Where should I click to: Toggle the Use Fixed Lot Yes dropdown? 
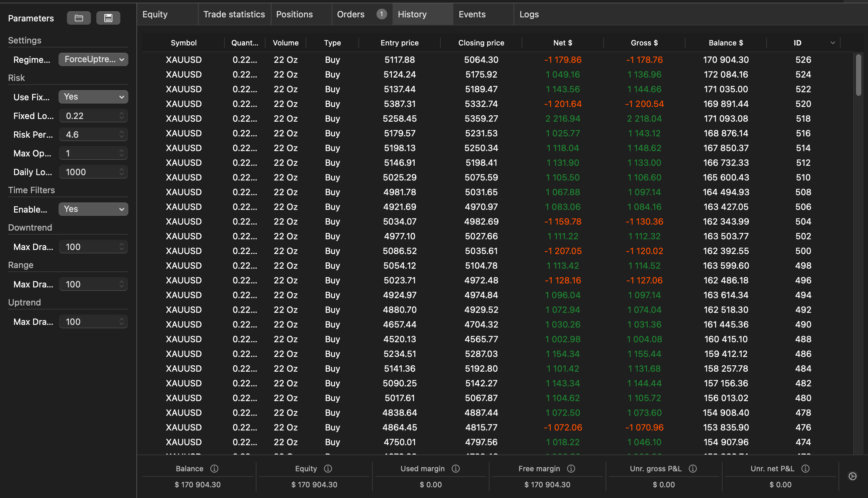coord(93,97)
